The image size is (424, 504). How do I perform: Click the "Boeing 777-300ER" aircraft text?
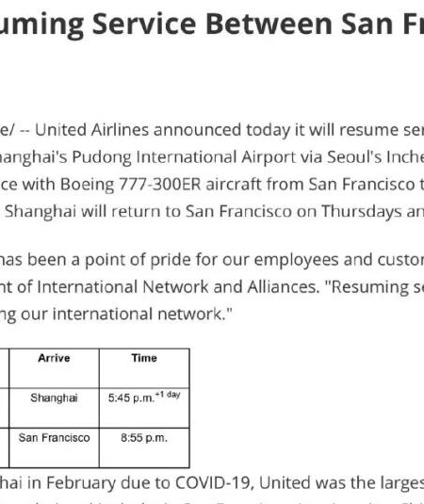(131, 185)
